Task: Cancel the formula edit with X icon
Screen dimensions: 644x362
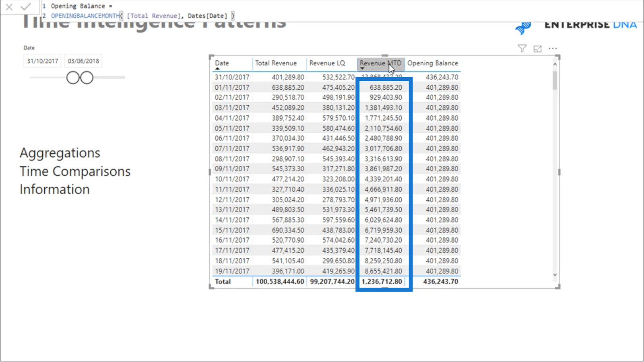Action: [9, 7]
